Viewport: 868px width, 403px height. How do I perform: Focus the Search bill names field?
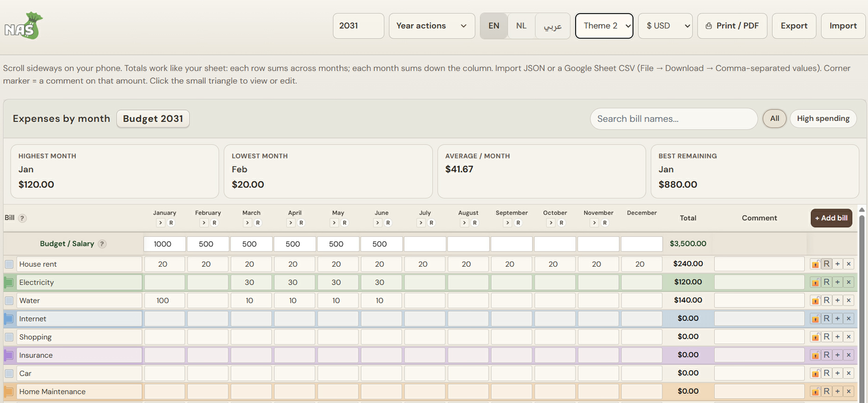(674, 119)
